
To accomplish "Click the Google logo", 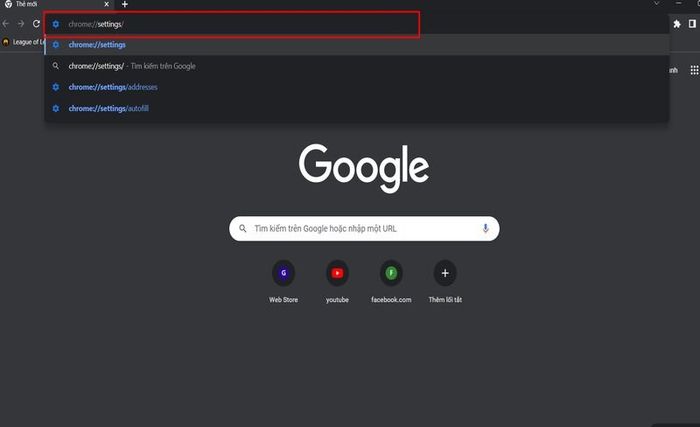I will [x=364, y=167].
